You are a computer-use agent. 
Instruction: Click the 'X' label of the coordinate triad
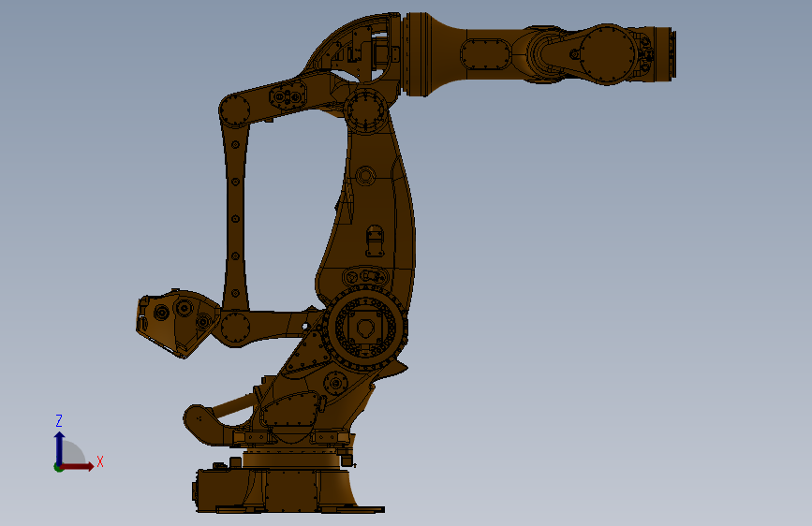100,461
